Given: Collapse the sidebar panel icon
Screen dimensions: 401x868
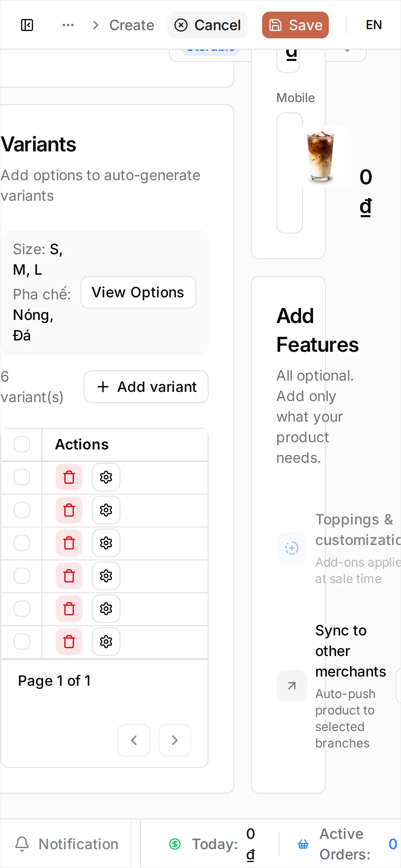Looking at the screenshot, I should click(x=27, y=25).
